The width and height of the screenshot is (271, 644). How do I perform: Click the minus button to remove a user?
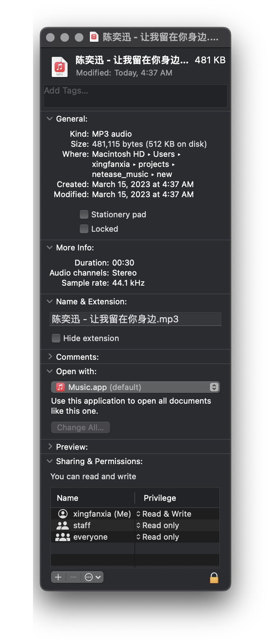[73, 577]
